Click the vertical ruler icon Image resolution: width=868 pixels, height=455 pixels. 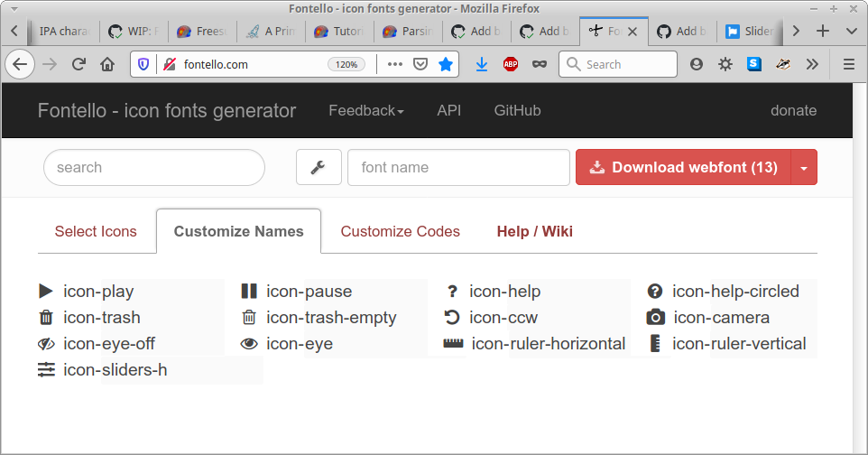(x=655, y=344)
